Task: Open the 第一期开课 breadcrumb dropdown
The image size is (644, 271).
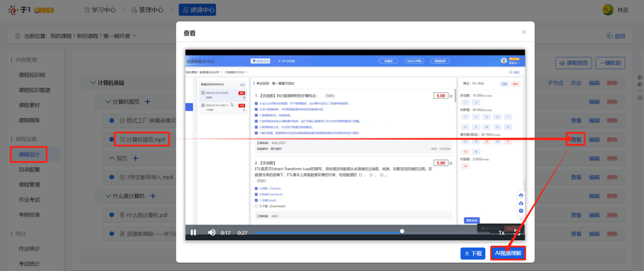Action: [134, 36]
